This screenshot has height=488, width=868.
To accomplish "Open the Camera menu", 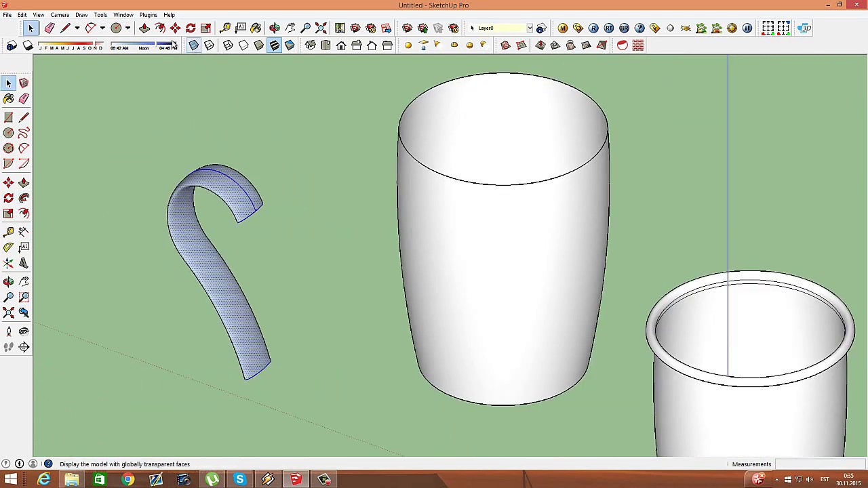I will 60,15.
